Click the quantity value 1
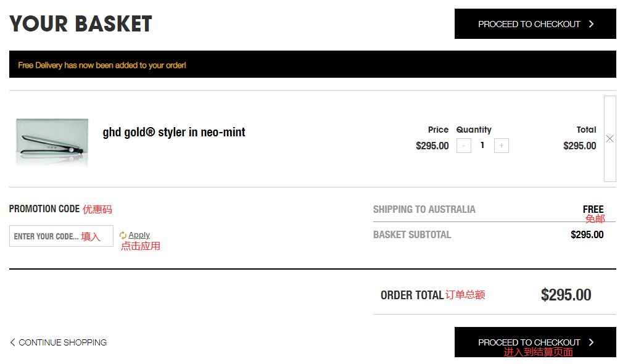The height and width of the screenshot is (364, 628). coord(482,146)
